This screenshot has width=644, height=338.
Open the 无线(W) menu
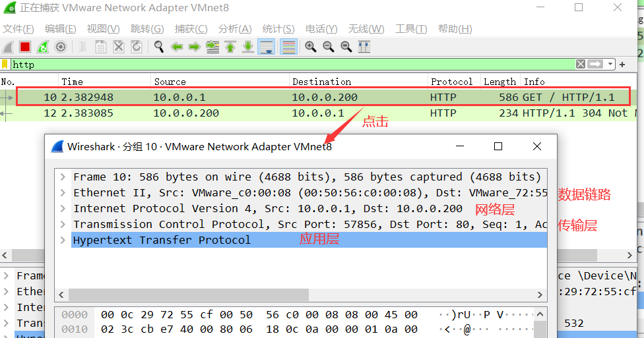point(366,29)
